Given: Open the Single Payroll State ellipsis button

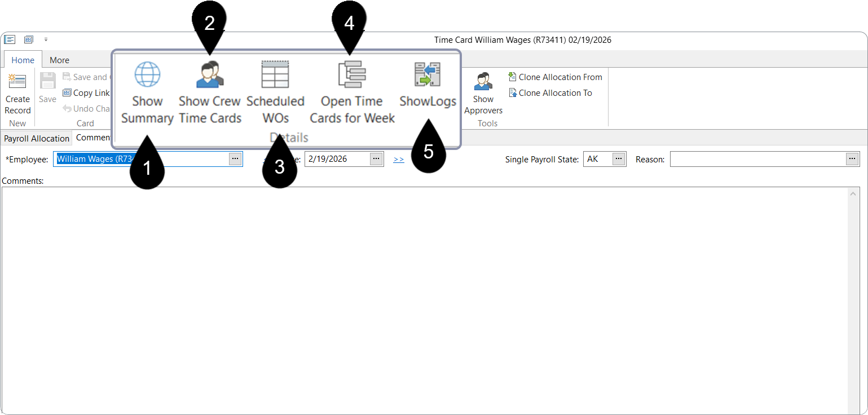Looking at the screenshot, I should tap(619, 159).
